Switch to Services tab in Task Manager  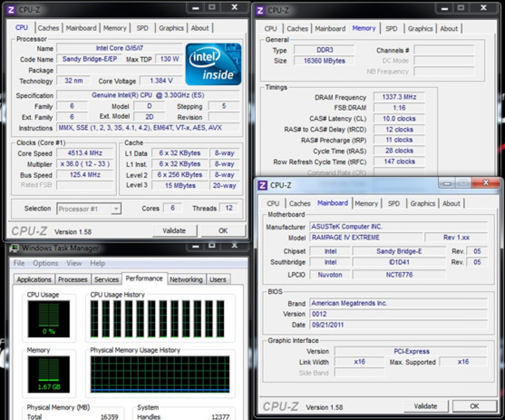click(106, 280)
